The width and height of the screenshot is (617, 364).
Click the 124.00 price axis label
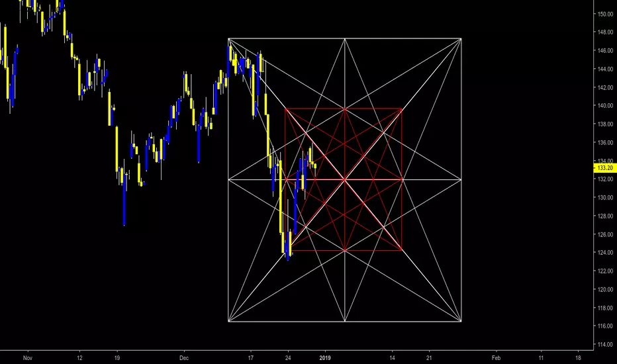605,252
